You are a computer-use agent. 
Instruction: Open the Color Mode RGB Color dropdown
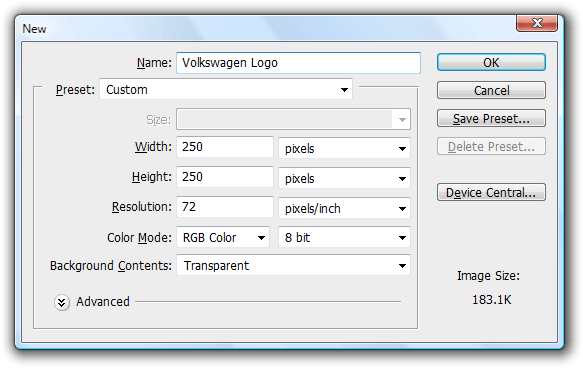(x=223, y=237)
